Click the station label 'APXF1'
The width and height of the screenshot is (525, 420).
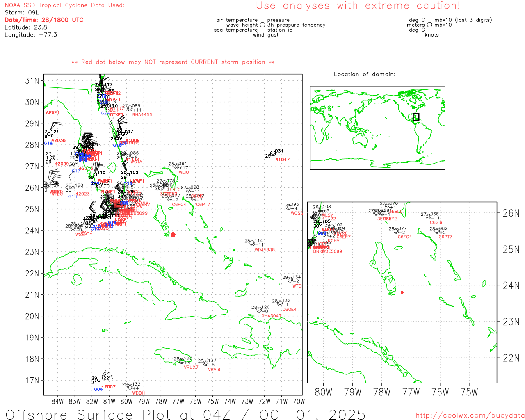coord(53,113)
